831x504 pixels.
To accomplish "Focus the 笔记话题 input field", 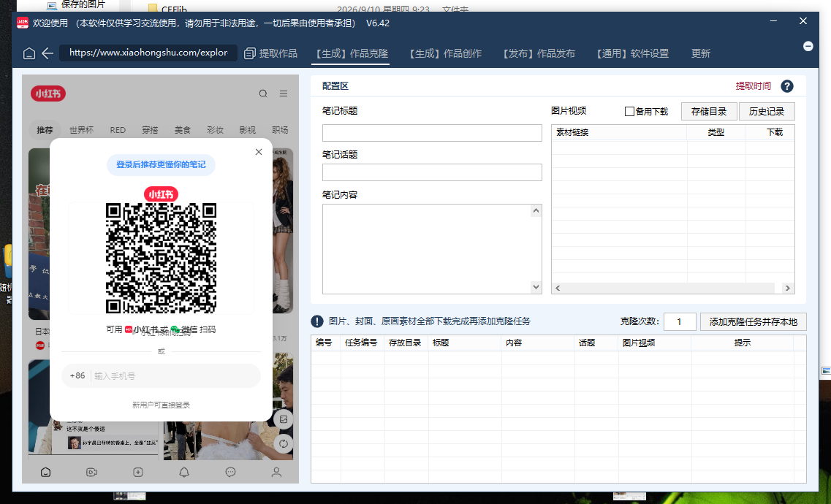I will (x=432, y=172).
